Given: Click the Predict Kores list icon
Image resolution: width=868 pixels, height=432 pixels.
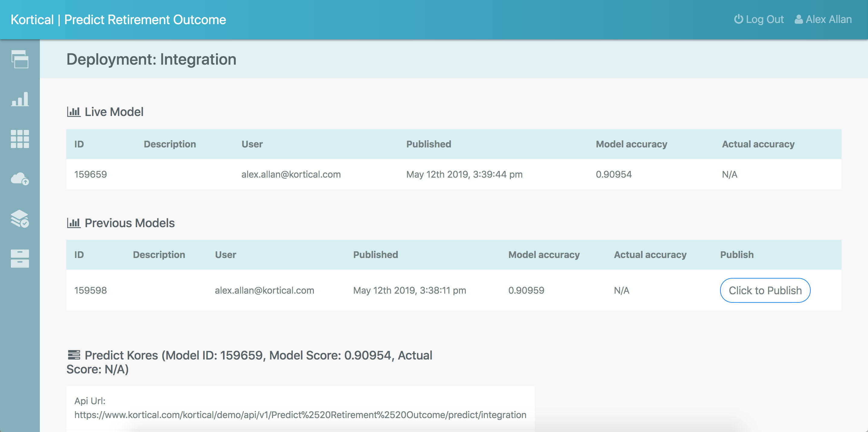Looking at the screenshot, I should click(74, 355).
